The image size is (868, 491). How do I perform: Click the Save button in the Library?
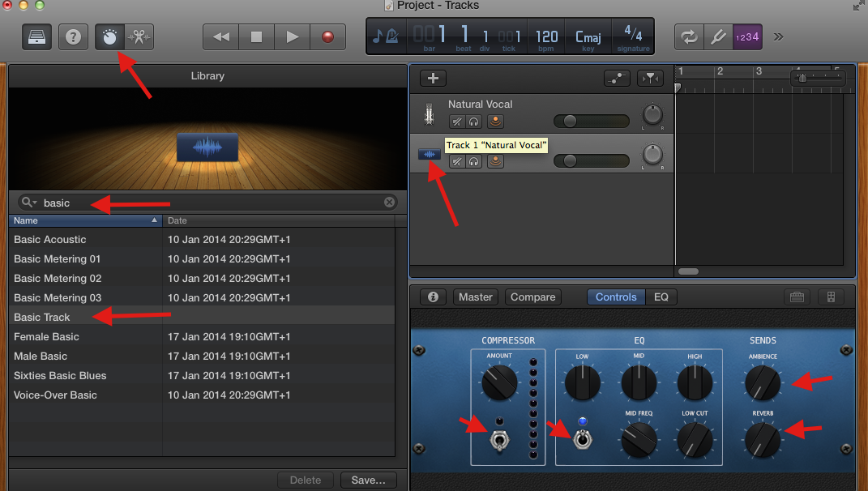coord(368,480)
